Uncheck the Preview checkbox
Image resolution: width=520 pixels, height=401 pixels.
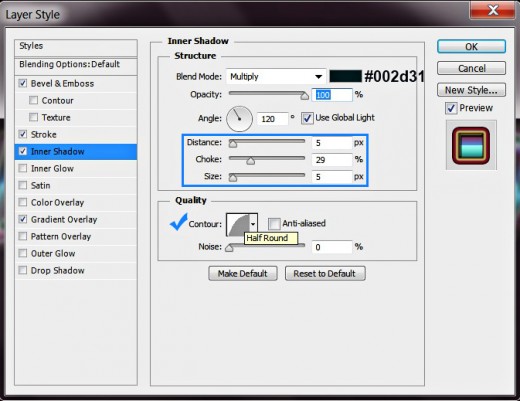tap(451, 108)
